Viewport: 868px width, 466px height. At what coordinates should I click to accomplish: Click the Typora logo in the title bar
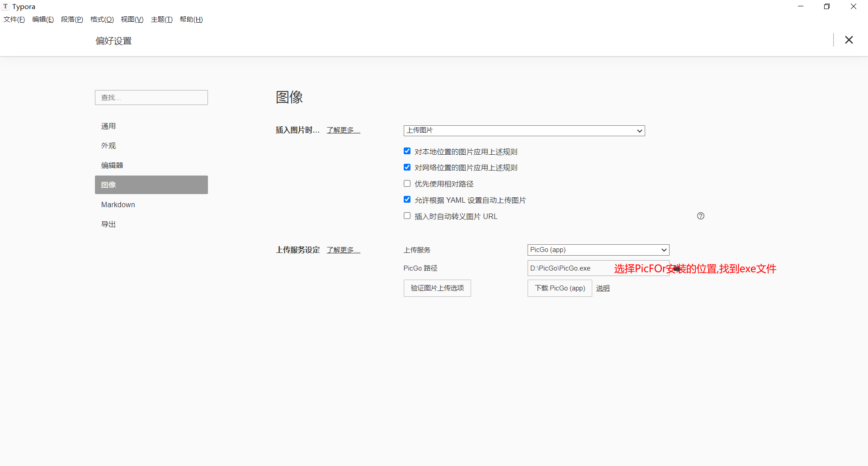(5, 6)
